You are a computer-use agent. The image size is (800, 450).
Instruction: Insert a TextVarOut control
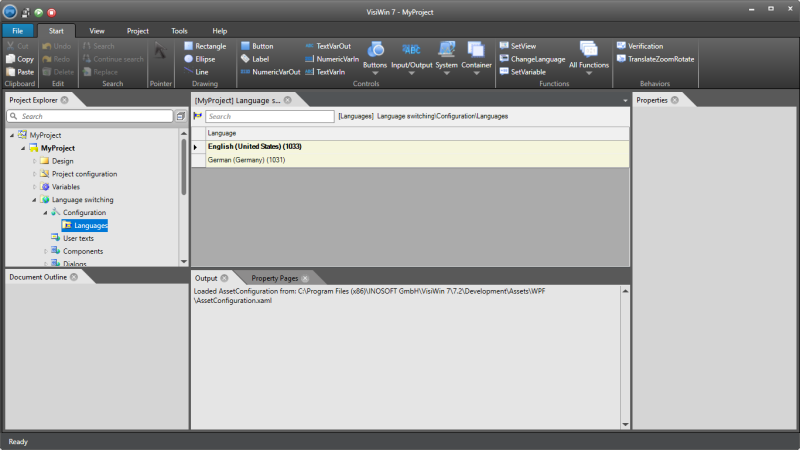tap(328, 46)
